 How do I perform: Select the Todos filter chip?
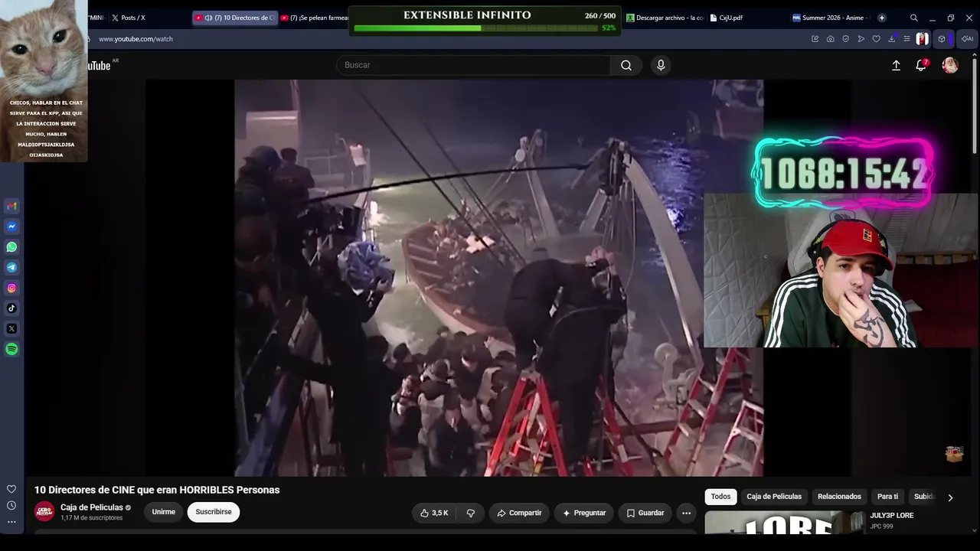click(720, 497)
